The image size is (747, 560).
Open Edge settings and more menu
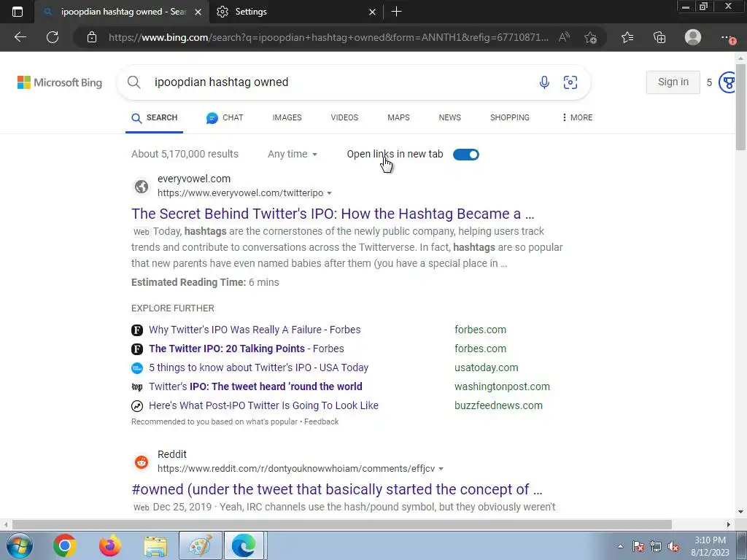727,37
